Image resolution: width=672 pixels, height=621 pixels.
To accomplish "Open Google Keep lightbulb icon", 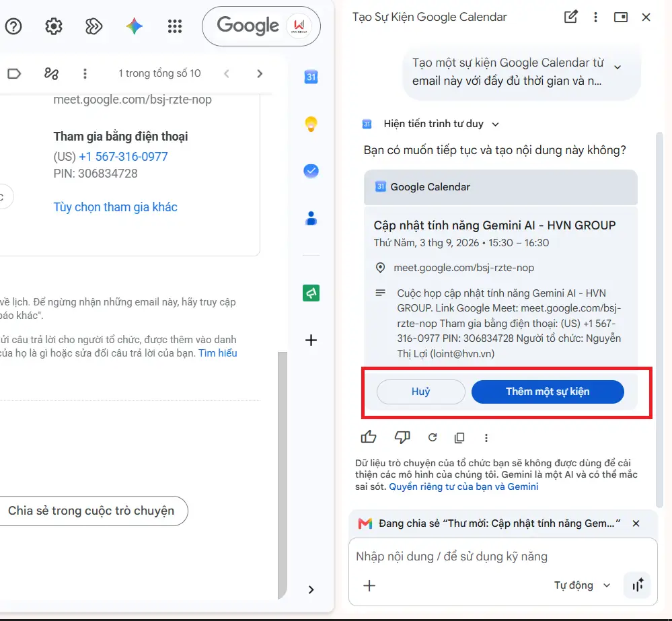I will [311, 124].
